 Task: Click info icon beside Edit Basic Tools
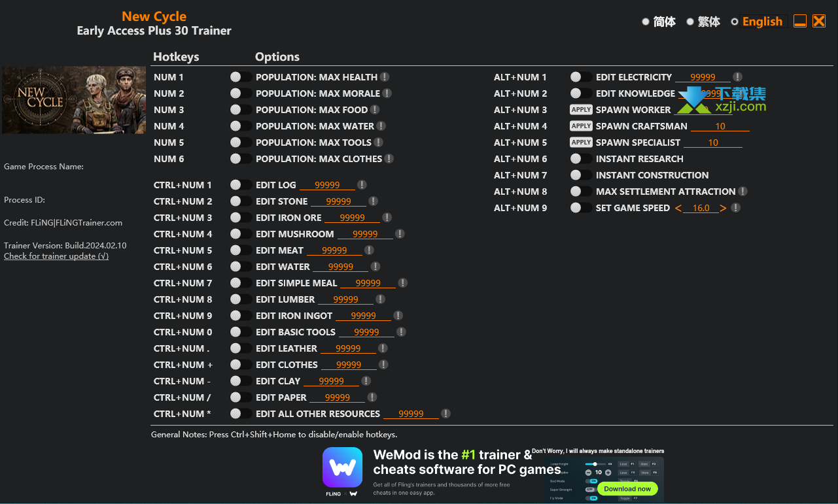pyautogui.click(x=401, y=332)
